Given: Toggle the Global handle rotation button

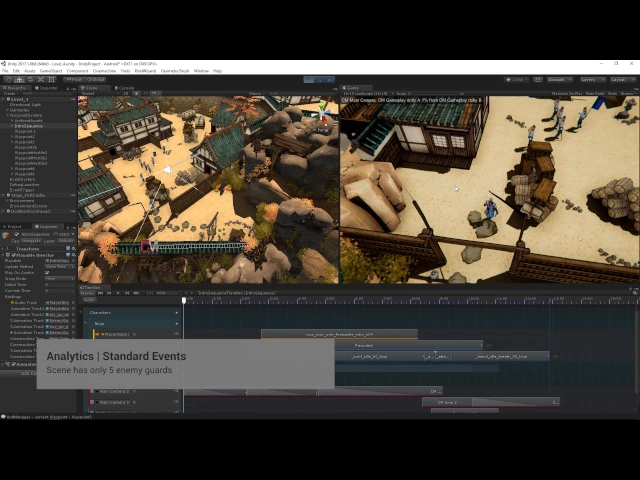Looking at the screenshot, I should click(x=96, y=80).
